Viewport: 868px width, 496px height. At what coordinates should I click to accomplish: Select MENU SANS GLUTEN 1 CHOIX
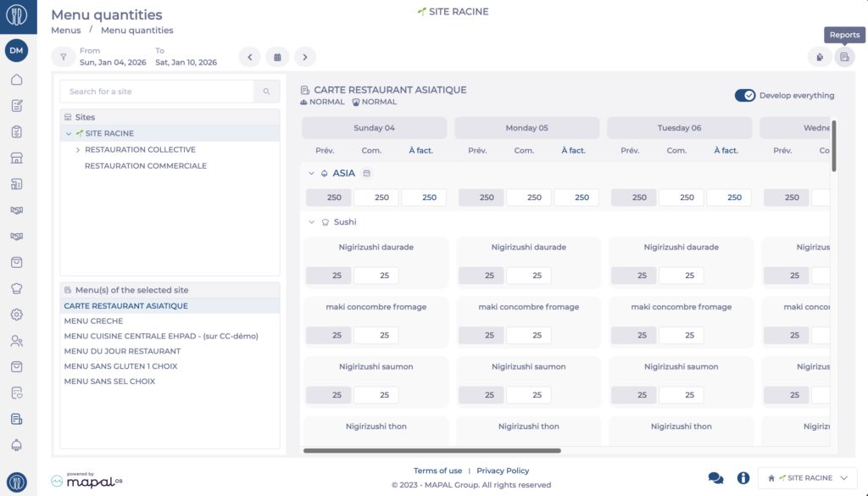coord(120,366)
